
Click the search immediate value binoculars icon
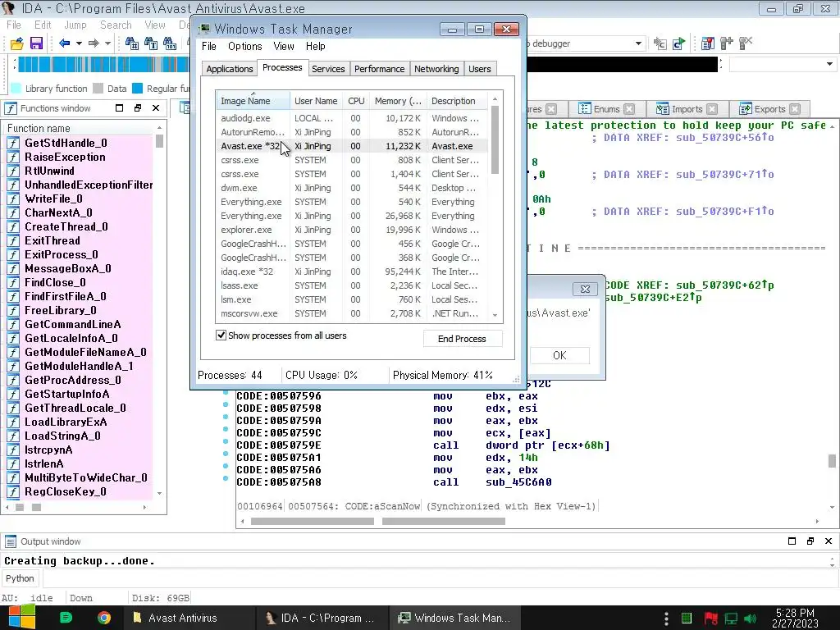pyautogui.click(x=132, y=43)
